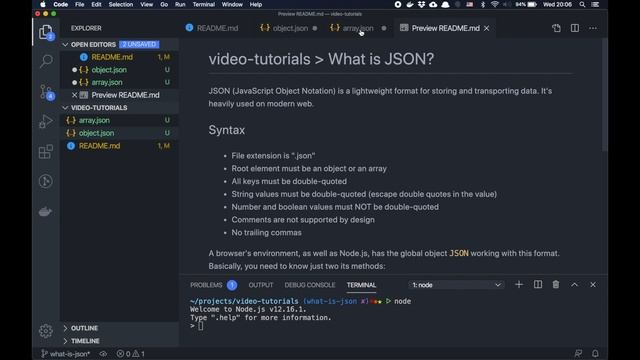Image resolution: width=640 pixels, height=360 pixels.
Task: Click the what-is-json branch in status bar
Action: (65, 353)
